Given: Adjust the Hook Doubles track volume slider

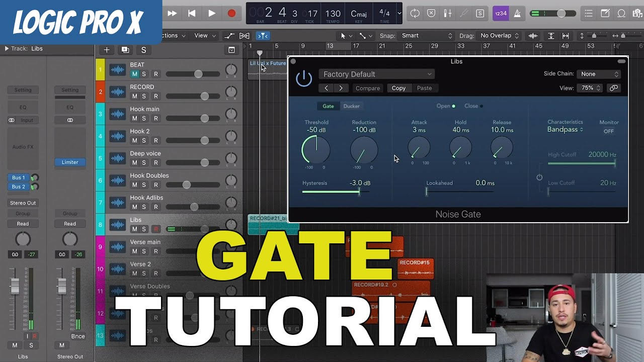Looking at the screenshot, I should click(193, 185).
